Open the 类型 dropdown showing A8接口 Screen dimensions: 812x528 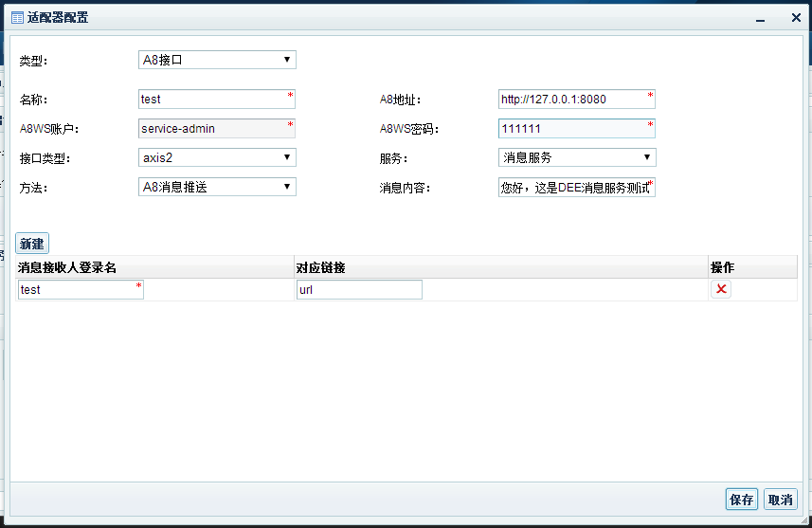tap(217, 60)
